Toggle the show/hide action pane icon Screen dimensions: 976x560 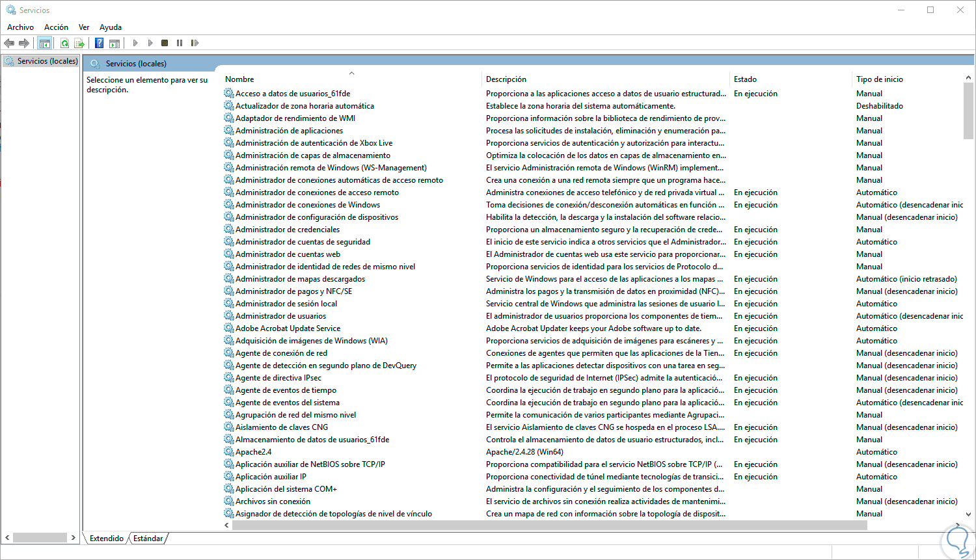click(x=115, y=43)
